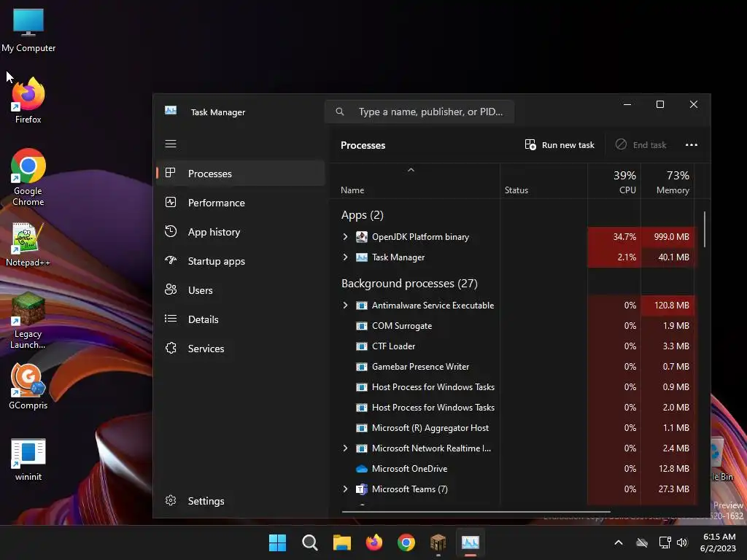
Task: Select the My Computer desktop icon
Action: click(28, 31)
